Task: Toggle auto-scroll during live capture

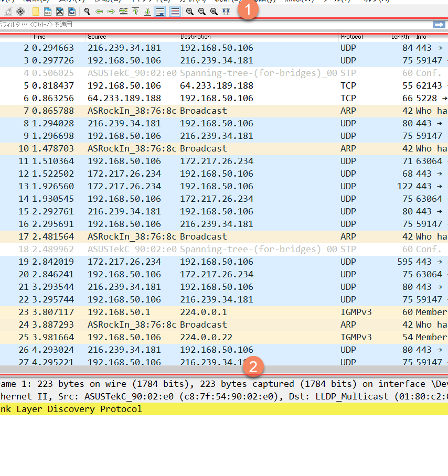Action: click(160, 12)
